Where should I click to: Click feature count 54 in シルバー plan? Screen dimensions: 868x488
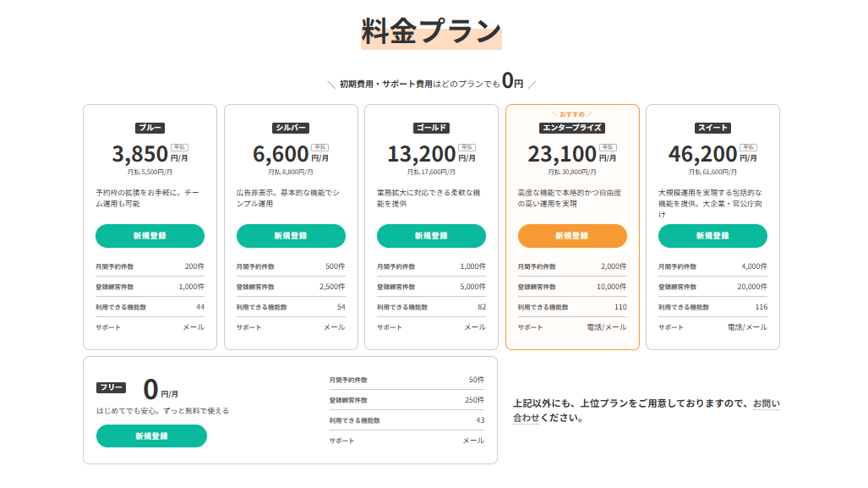(341, 307)
